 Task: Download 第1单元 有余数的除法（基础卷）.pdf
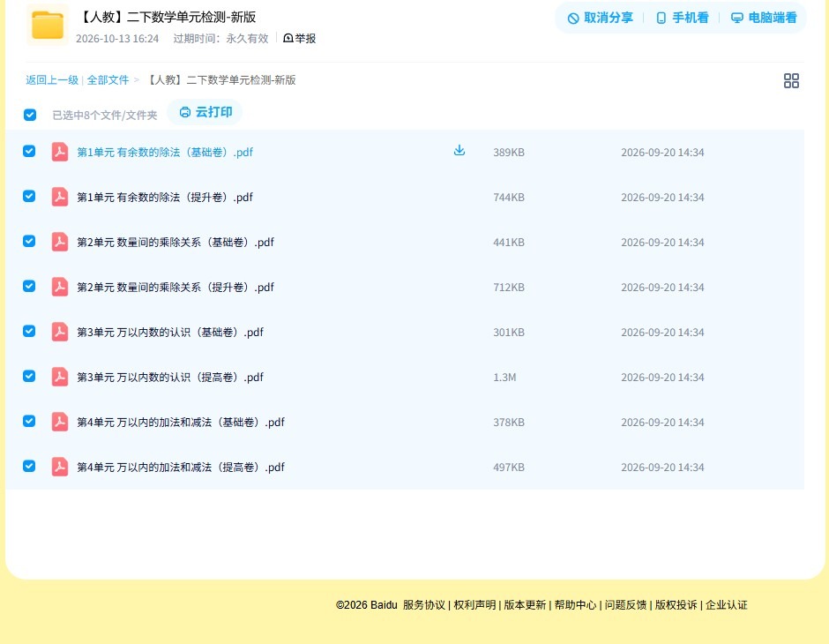[x=459, y=151]
